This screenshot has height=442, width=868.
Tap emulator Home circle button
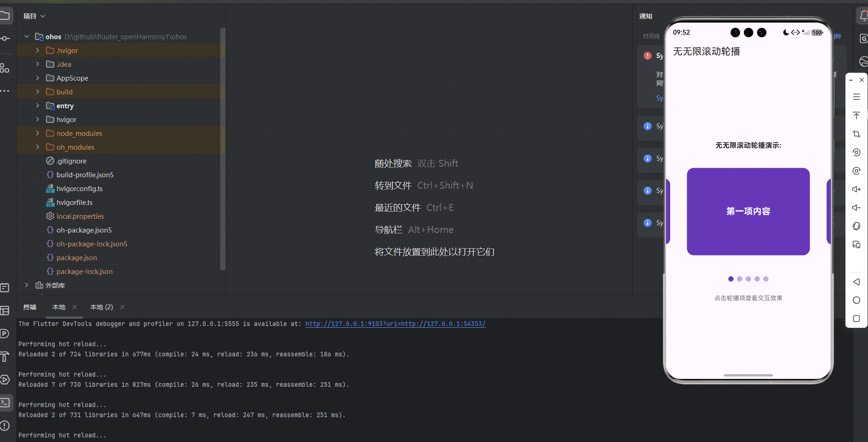click(857, 300)
